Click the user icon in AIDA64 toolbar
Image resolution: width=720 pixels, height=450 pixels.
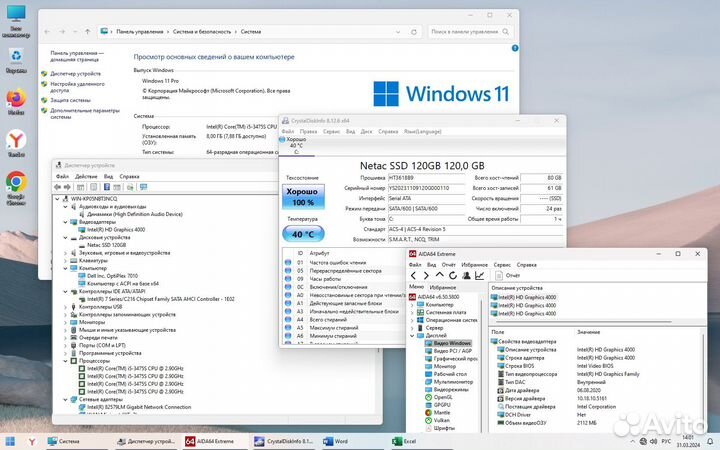pos(466,276)
